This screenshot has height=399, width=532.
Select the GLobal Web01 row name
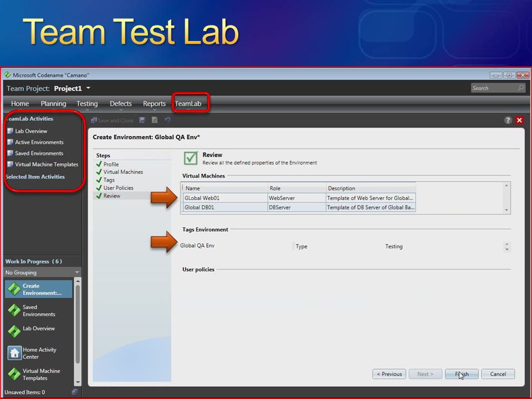(202, 198)
